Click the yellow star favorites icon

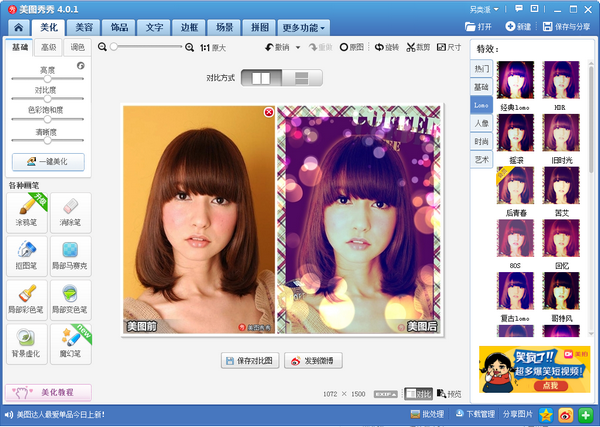(x=546, y=415)
